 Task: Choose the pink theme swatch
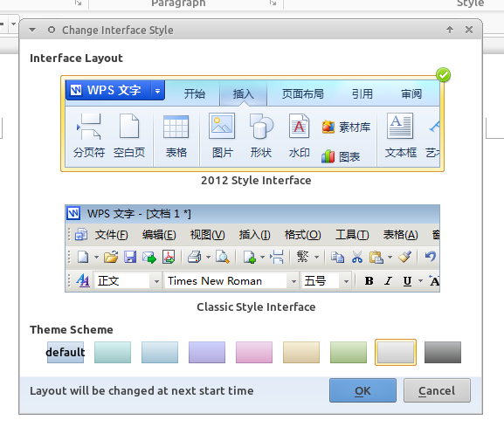(254, 352)
